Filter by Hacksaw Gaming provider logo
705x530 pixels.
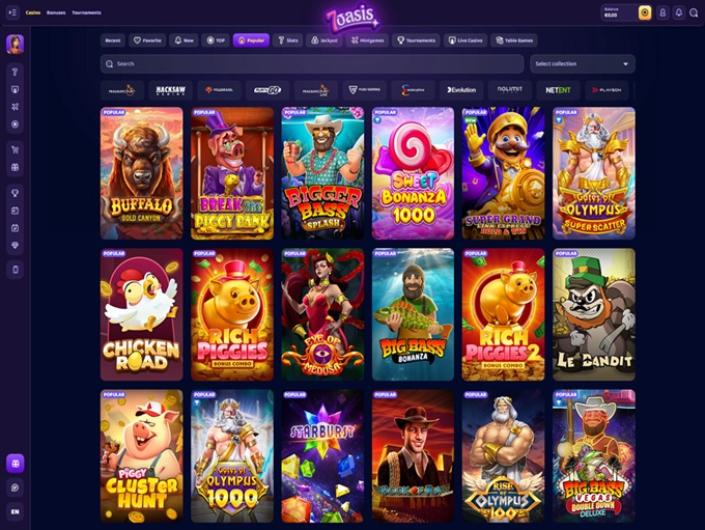tap(170, 90)
